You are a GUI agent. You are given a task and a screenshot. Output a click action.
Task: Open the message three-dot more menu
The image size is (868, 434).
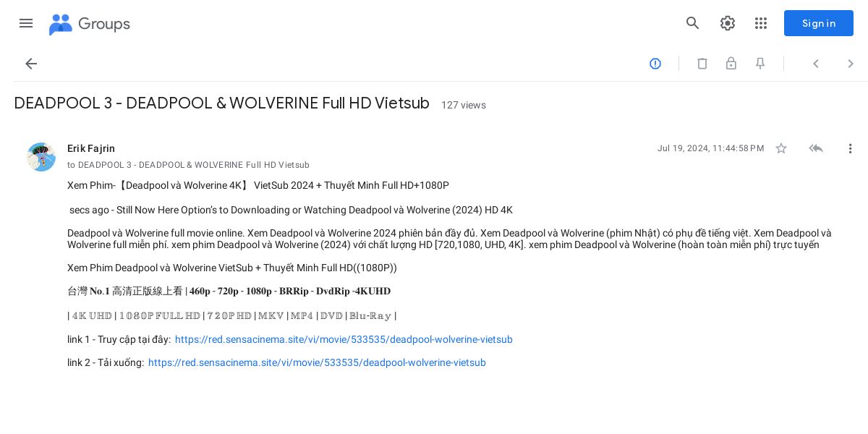(x=851, y=148)
